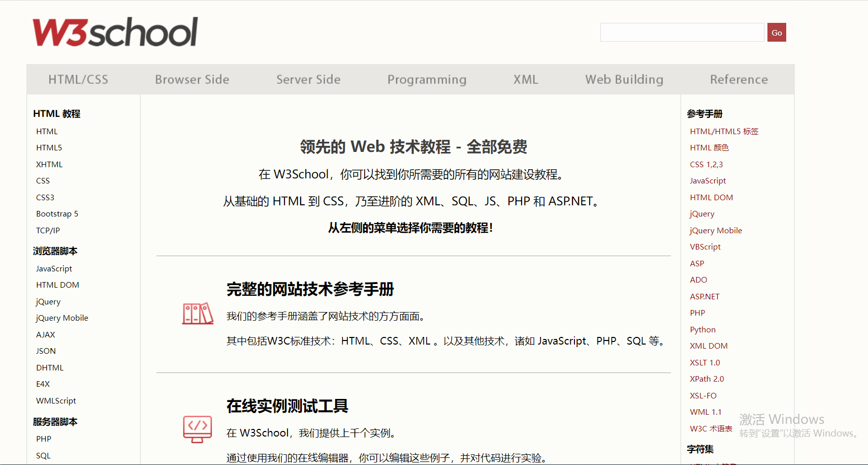Click the W3school logo
The height and width of the screenshot is (465, 868).
(115, 32)
